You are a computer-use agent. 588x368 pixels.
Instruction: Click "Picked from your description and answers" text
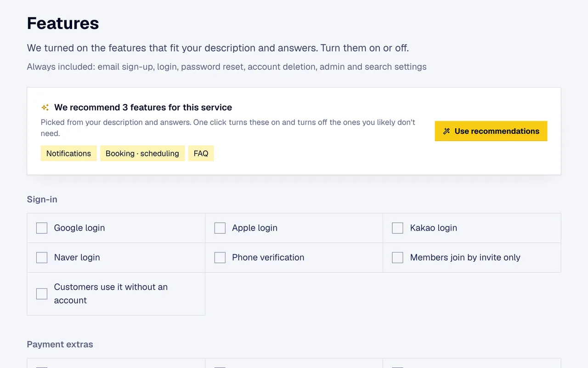228,128
